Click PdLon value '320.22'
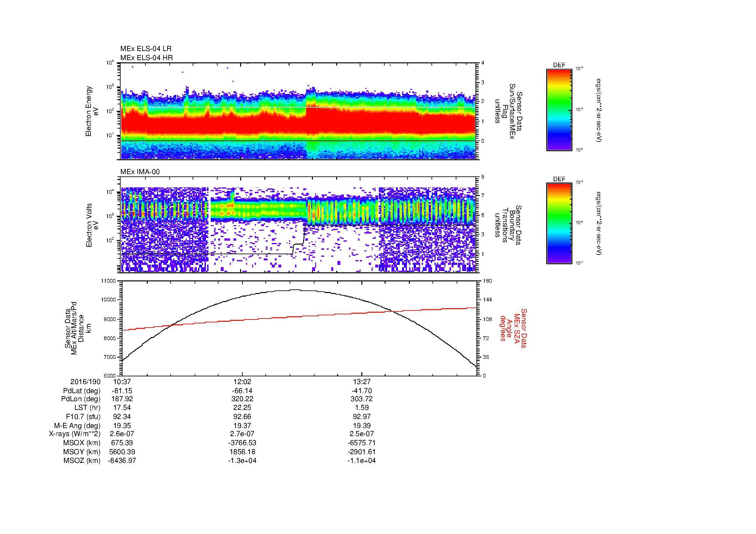The height and width of the screenshot is (534, 756). pyautogui.click(x=242, y=399)
